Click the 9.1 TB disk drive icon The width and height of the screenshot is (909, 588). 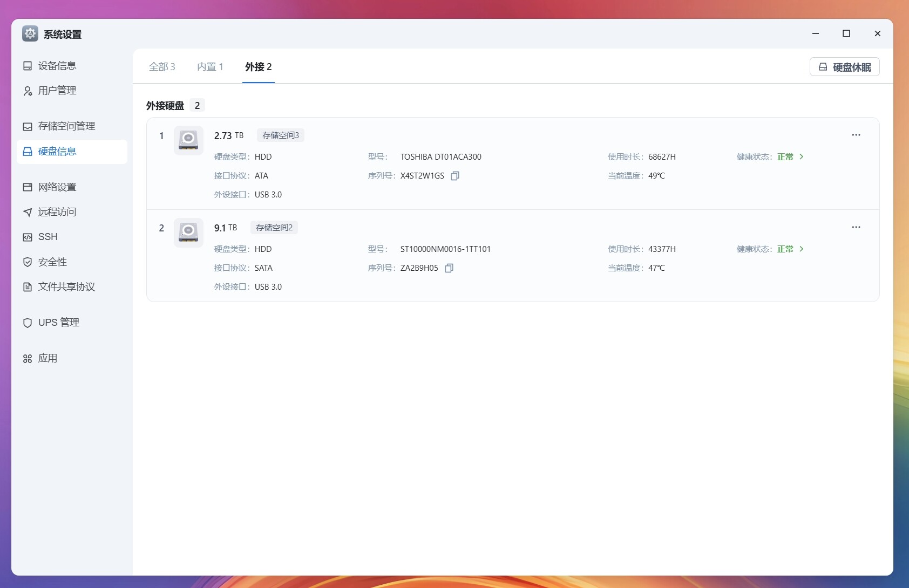pos(188,233)
